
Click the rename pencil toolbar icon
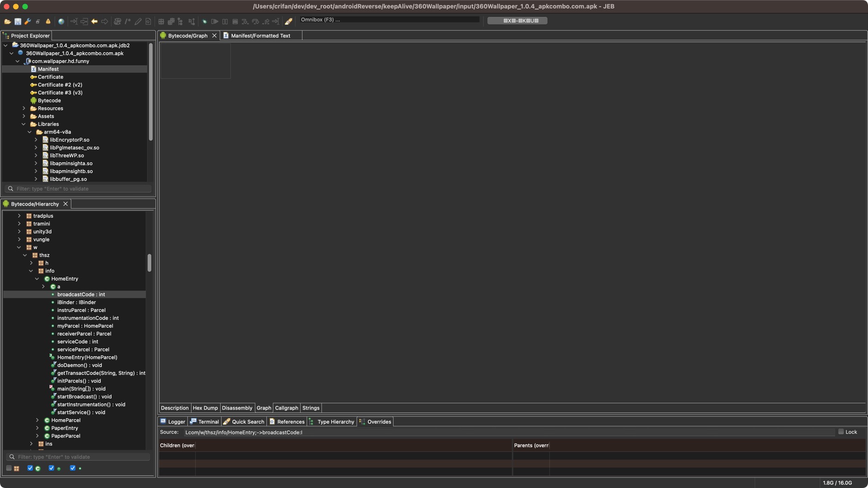pyautogui.click(x=138, y=21)
